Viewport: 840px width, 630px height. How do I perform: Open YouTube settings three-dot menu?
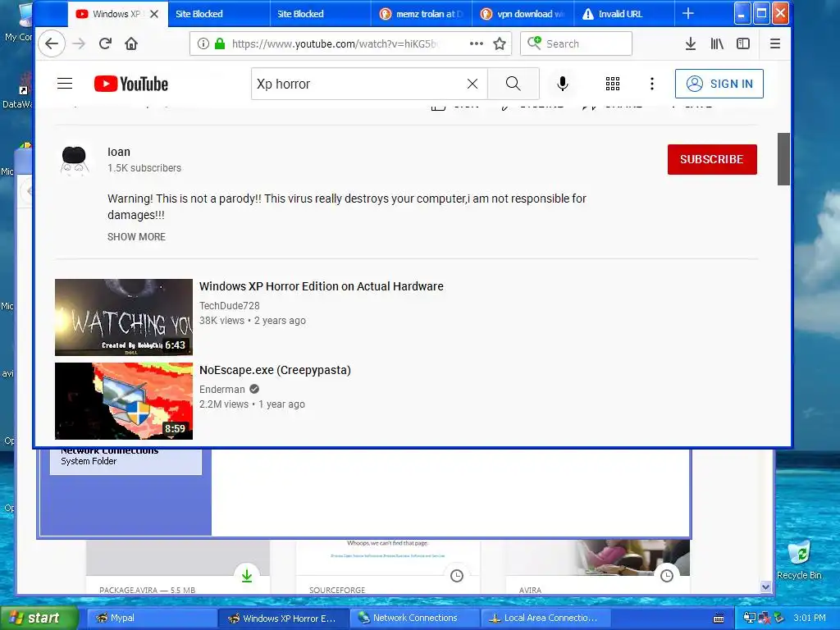click(x=652, y=84)
